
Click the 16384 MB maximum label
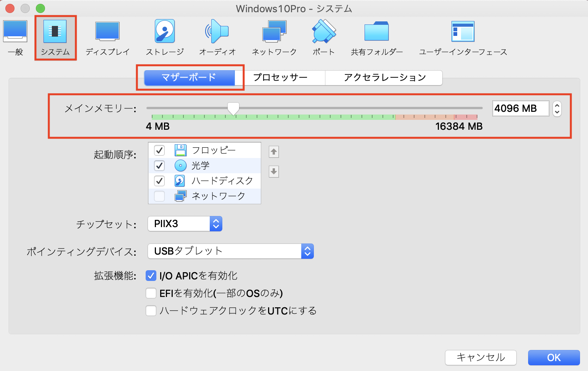(459, 126)
